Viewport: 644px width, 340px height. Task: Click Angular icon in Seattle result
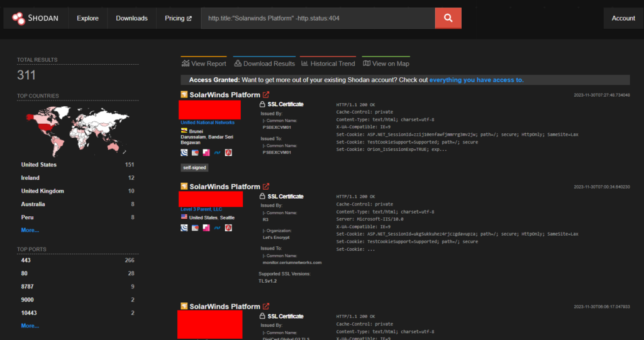pos(228,228)
